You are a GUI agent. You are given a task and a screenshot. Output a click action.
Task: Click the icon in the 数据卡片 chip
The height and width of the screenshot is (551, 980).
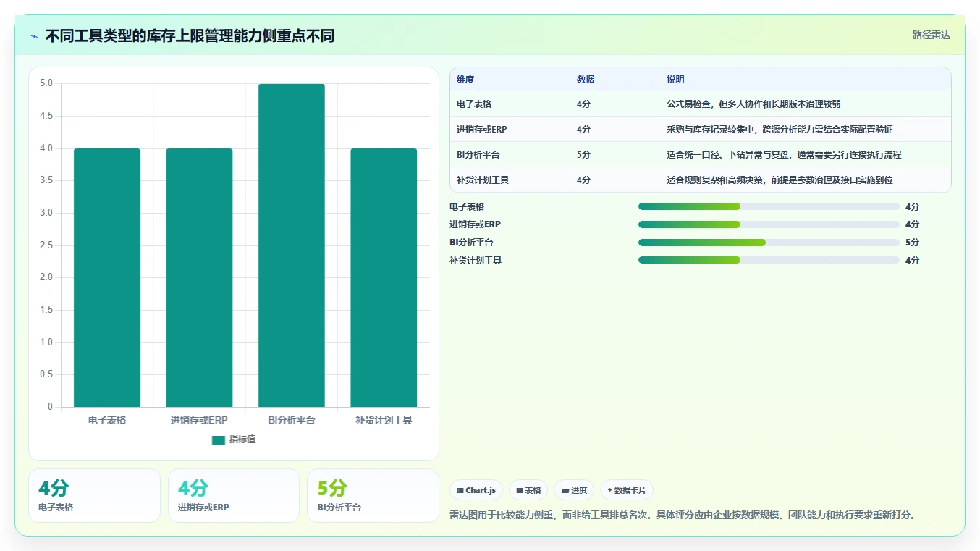[x=610, y=490]
